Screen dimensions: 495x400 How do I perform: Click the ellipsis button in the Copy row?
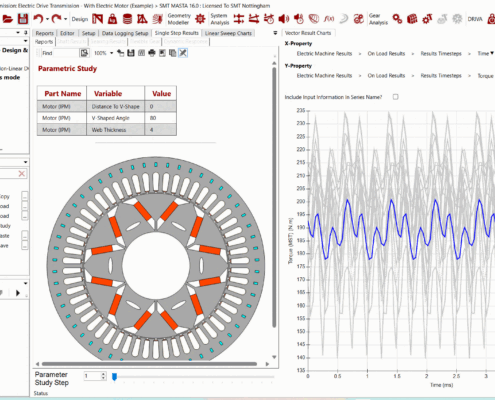click(x=24, y=196)
